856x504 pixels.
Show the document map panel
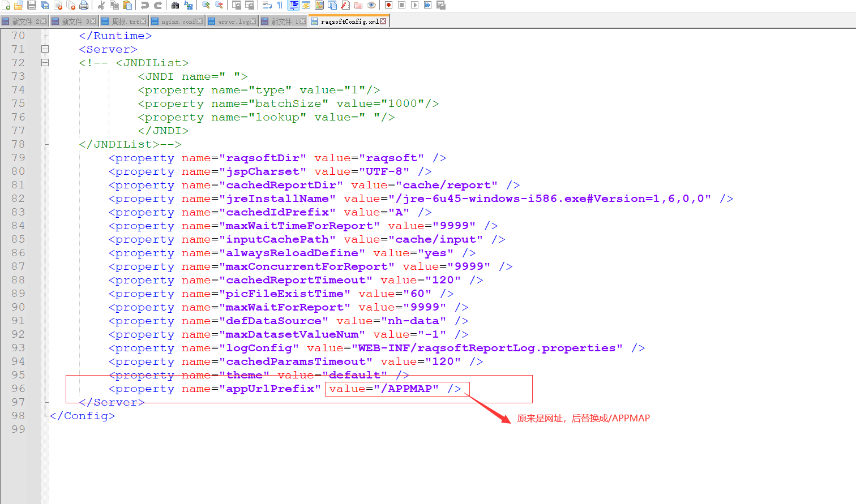[319, 5]
